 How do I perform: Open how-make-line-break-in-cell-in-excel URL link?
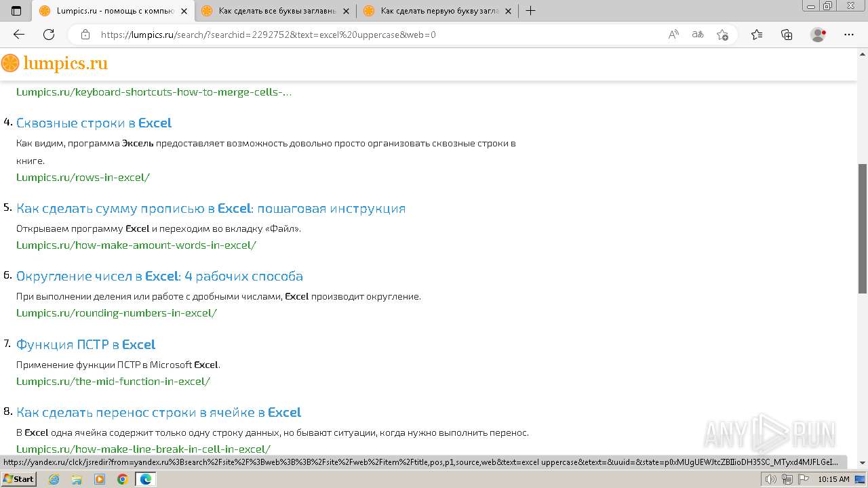click(143, 449)
